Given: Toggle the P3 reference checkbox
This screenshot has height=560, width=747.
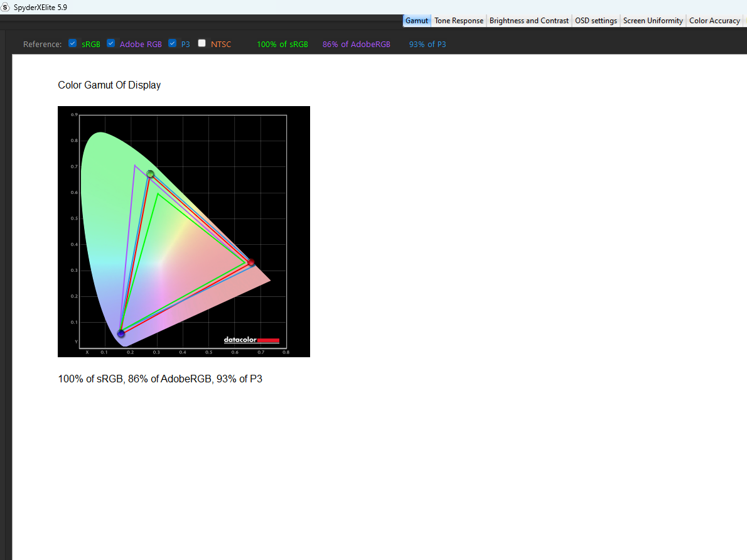Looking at the screenshot, I should (x=173, y=43).
